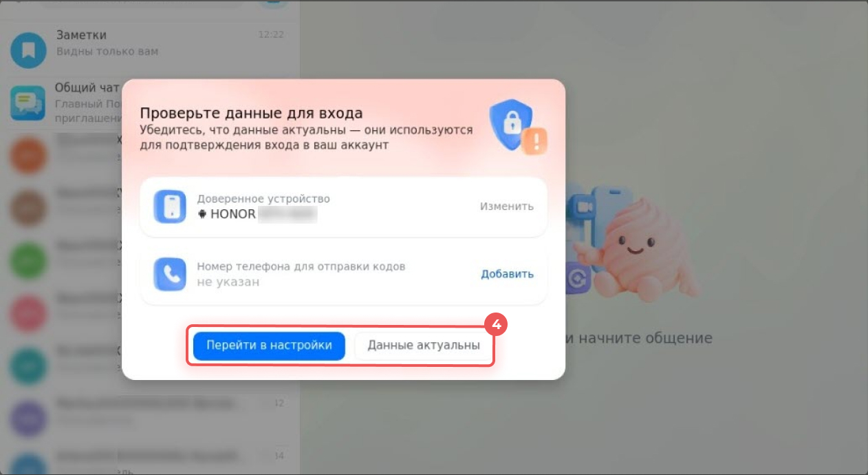The height and width of the screenshot is (475, 868).
Task: Select the Общий чат icon
Action: (x=28, y=103)
